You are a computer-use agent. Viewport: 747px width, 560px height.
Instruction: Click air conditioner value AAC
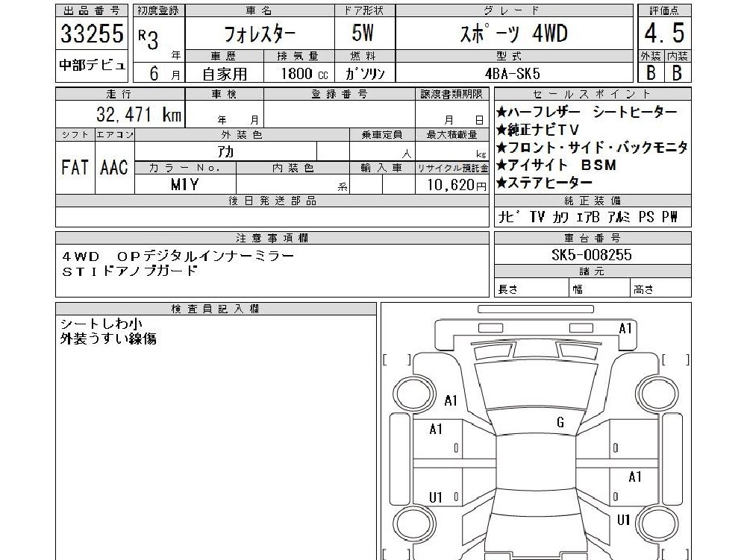114,168
